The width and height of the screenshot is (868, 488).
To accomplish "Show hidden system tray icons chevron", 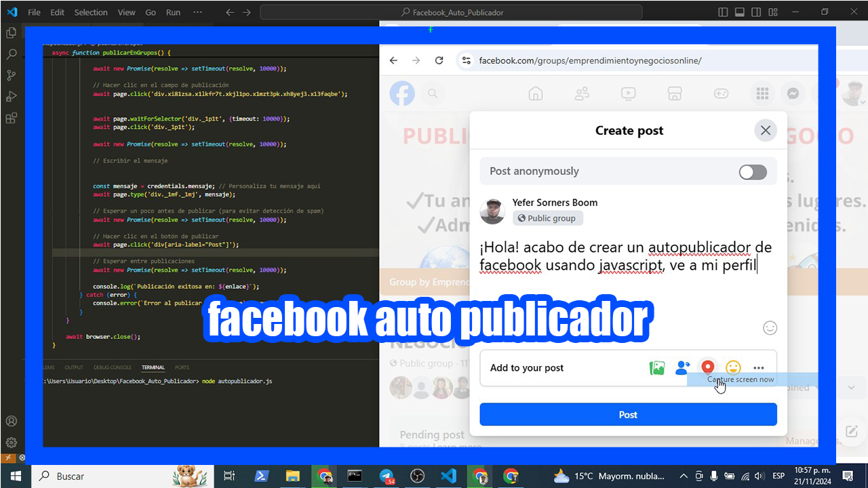I will pyautogui.click(x=683, y=476).
